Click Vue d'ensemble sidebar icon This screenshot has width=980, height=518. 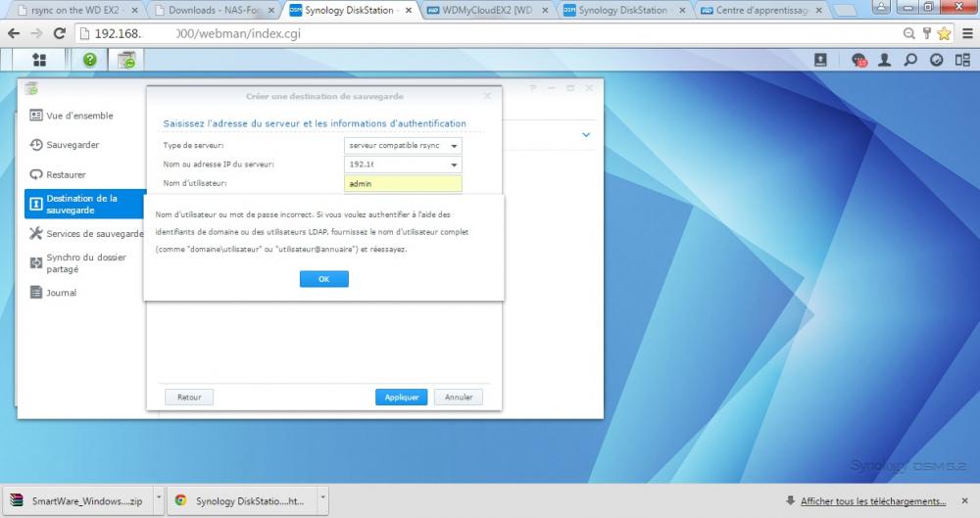(x=36, y=116)
